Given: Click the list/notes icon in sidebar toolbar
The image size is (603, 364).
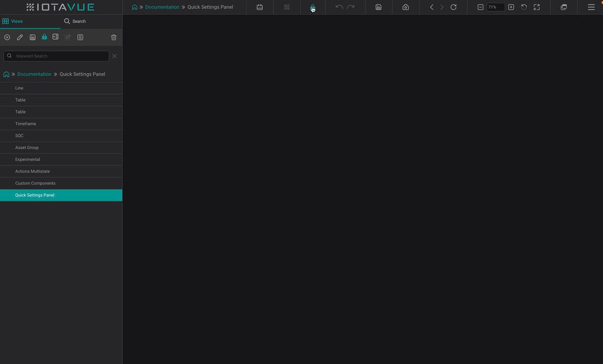Looking at the screenshot, I should click(80, 37).
